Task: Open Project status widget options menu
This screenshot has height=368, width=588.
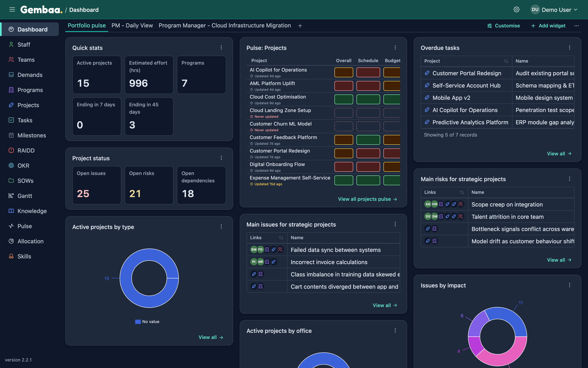Action: click(x=221, y=158)
